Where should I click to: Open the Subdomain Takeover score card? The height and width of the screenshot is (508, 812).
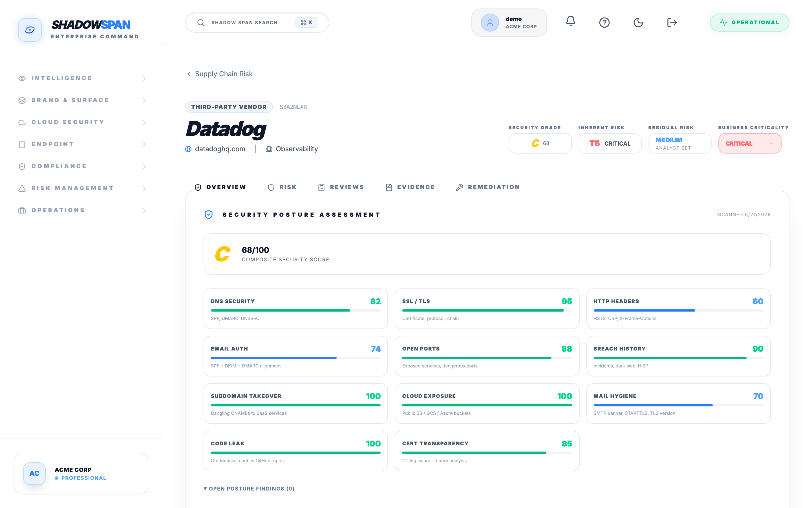[x=295, y=404]
